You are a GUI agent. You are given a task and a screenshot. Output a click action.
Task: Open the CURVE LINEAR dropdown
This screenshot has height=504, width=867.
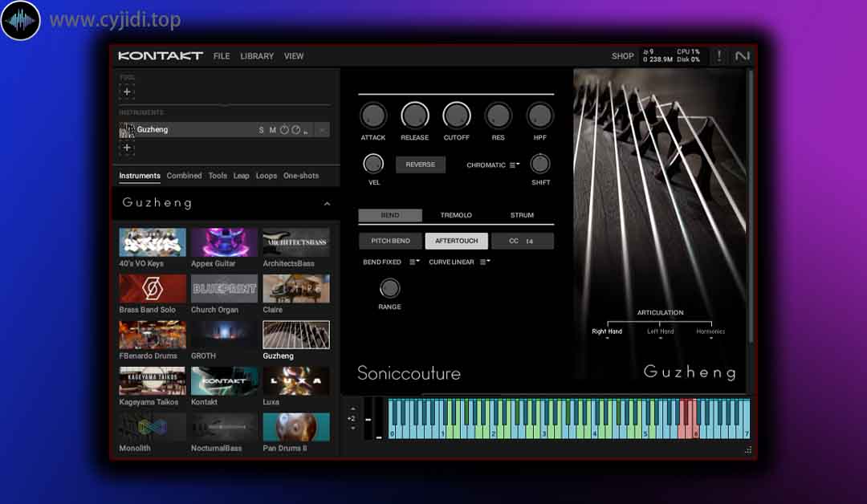(459, 262)
